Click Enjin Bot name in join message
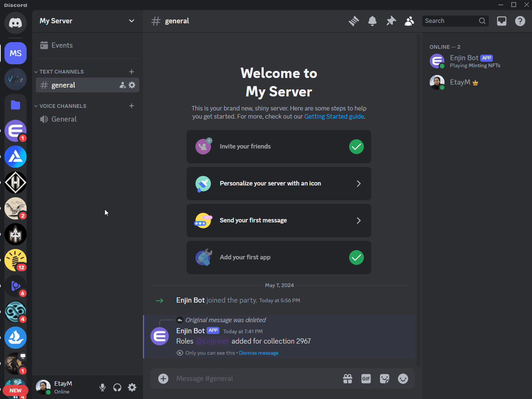 click(190, 300)
